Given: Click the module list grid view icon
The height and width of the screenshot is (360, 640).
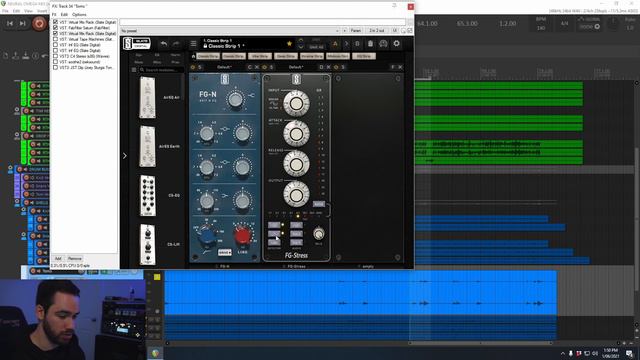Looking at the screenshot, I should (134, 70).
